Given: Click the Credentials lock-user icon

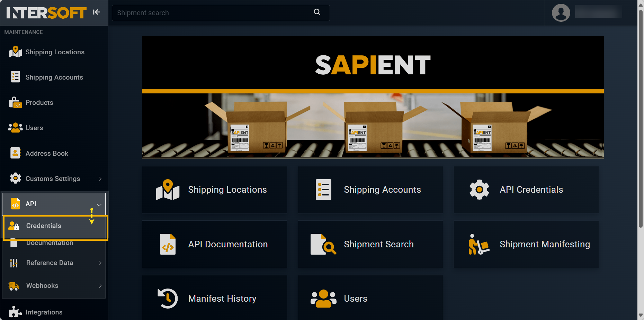Looking at the screenshot, I should click(x=14, y=226).
